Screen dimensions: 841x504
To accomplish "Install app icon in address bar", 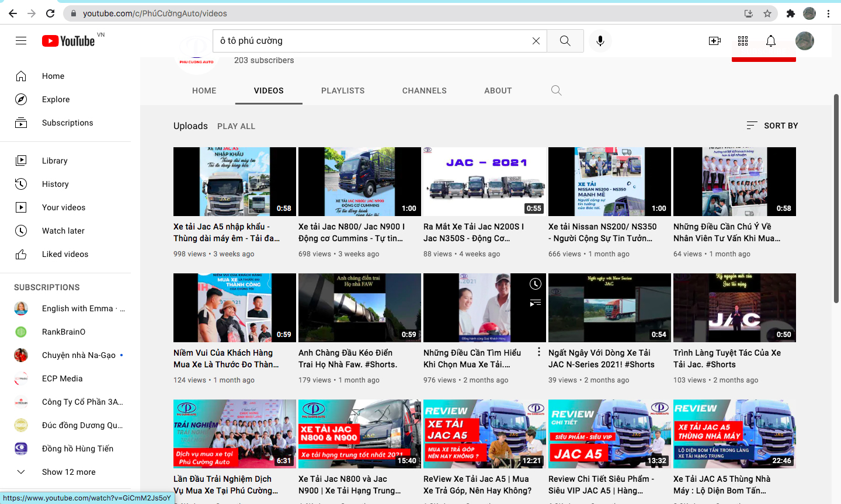I will [749, 13].
